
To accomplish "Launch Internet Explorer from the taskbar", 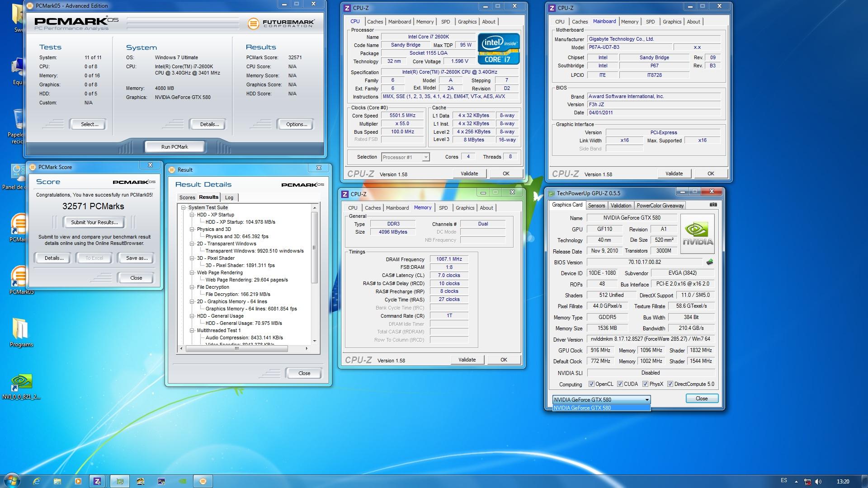I will tap(37, 481).
